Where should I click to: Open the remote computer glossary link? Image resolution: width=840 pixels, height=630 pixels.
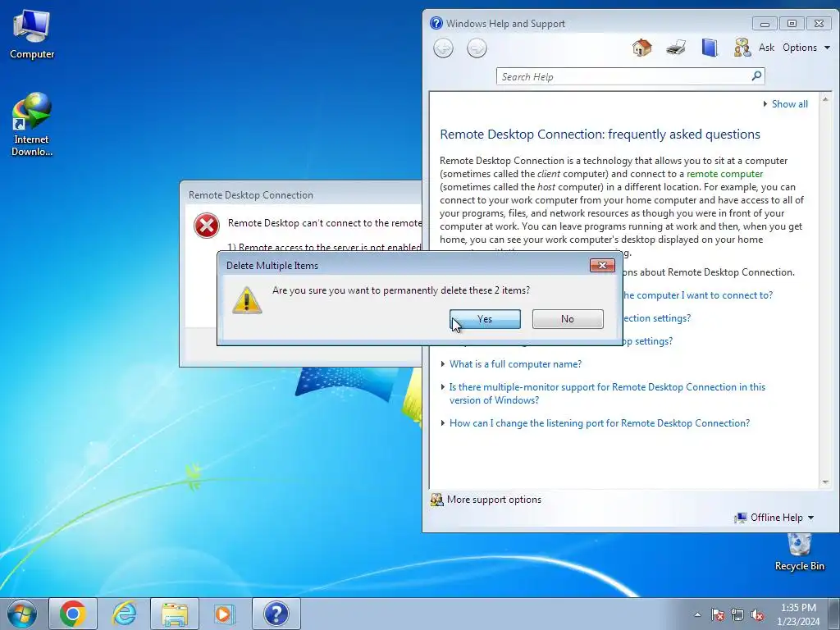pos(724,174)
